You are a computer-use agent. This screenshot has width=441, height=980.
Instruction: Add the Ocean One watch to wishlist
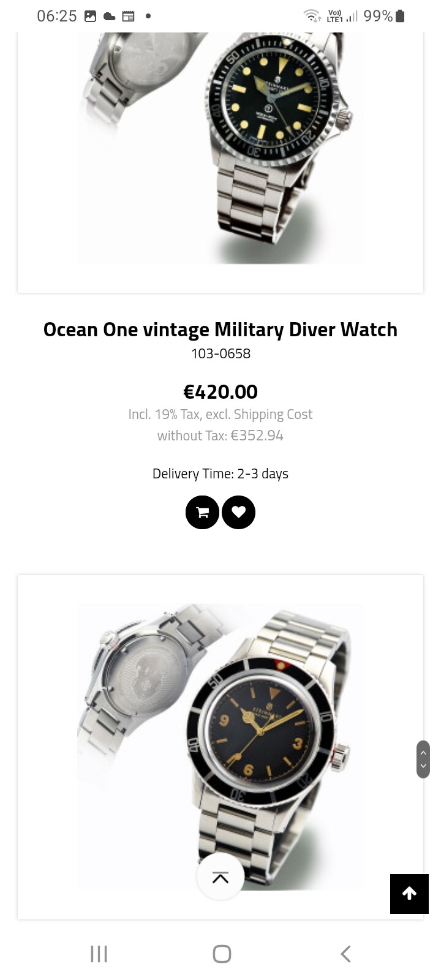click(238, 512)
